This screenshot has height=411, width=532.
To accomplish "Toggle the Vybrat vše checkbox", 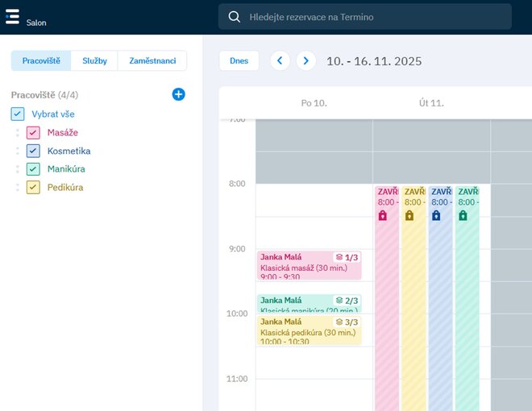I will 18,114.
